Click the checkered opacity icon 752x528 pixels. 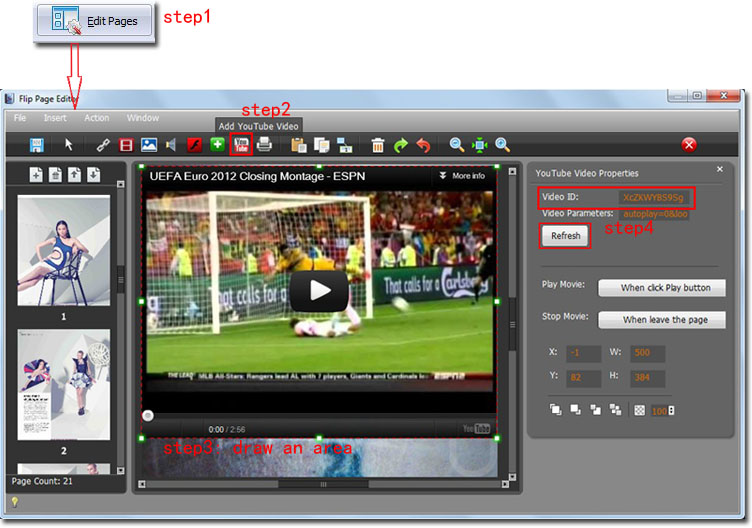coord(639,411)
